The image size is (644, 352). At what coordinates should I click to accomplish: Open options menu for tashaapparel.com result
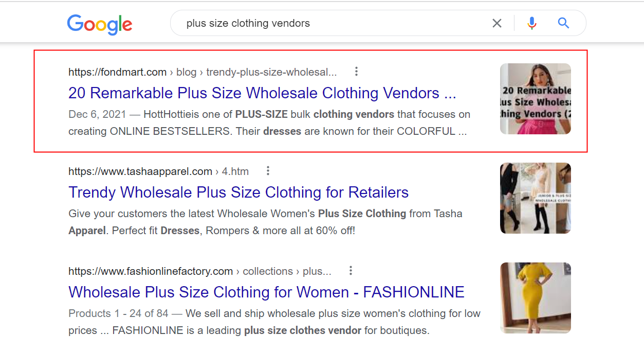268,171
